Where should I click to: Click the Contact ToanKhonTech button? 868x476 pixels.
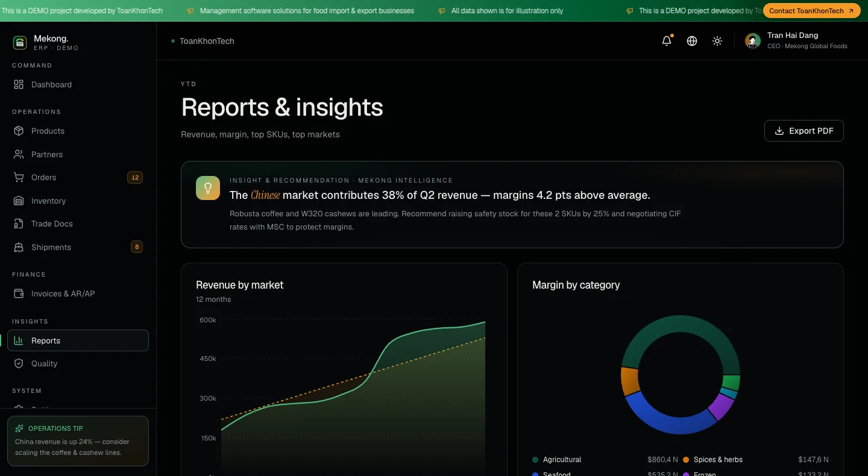point(811,11)
